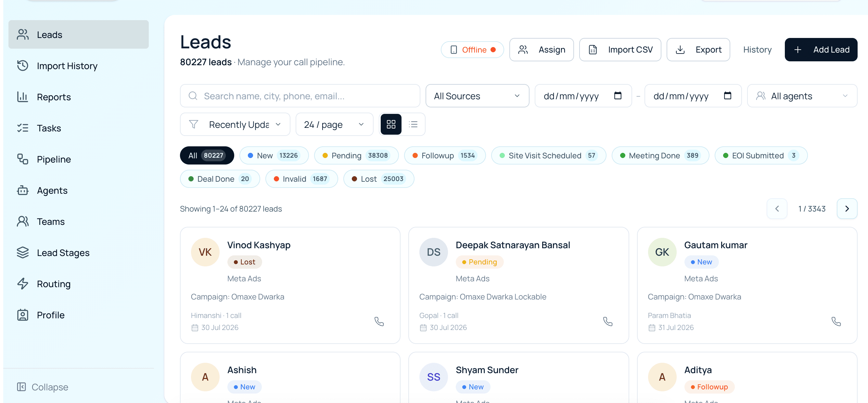Click the Lost badge on Vinod Kashyap
The image size is (868, 403).
point(245,262)
